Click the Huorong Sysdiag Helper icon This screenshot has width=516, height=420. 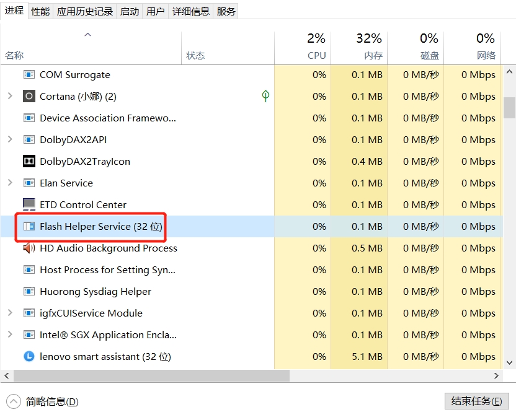(x=29, y=292)
